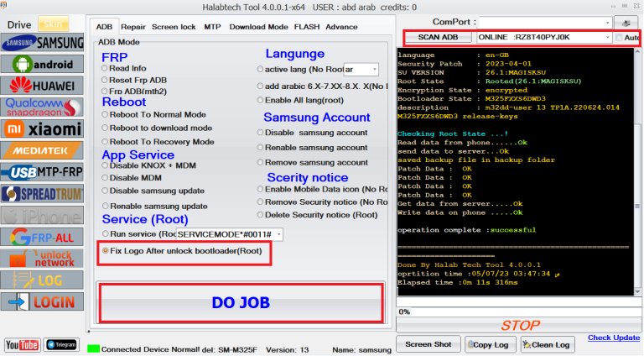Image resolution: width=644 pixels, height=356 pixels.
Task: Select Disable samsung account
Action: pos(312,133)
